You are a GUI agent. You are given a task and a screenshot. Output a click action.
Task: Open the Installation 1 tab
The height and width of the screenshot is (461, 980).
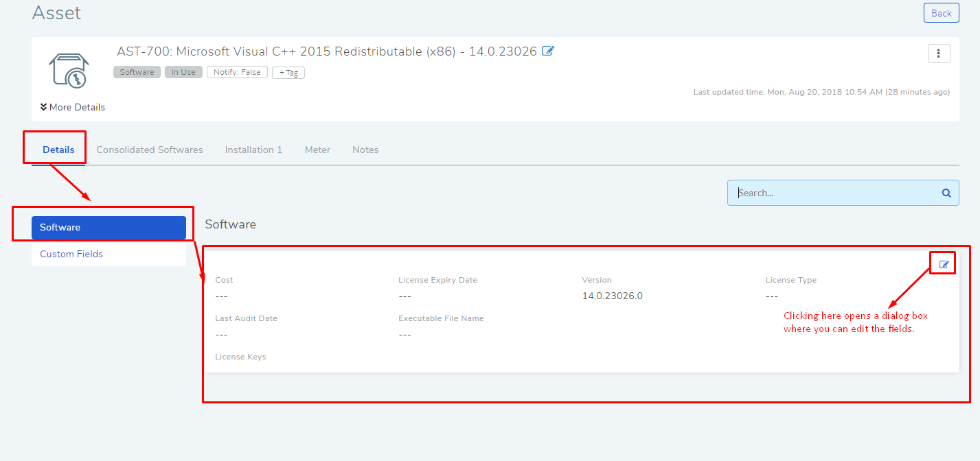tap(253, 150)
